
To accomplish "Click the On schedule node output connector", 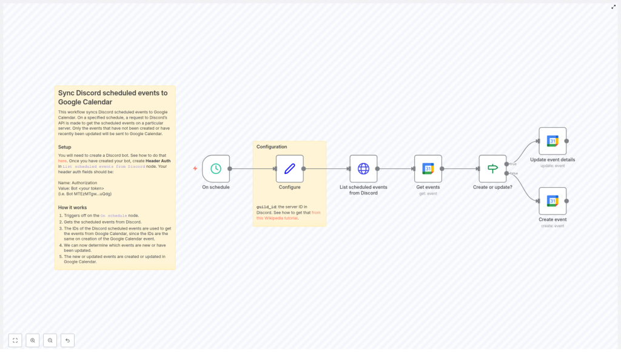I will click(230, 168).
